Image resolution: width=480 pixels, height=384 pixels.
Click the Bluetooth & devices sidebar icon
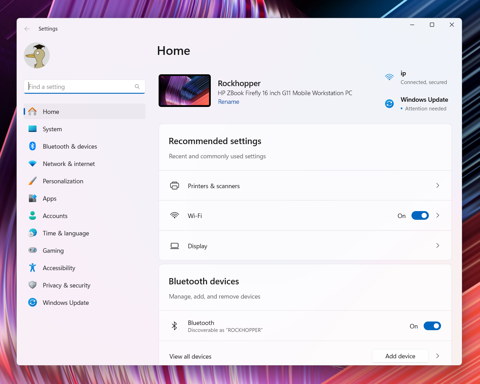(32, 146)
